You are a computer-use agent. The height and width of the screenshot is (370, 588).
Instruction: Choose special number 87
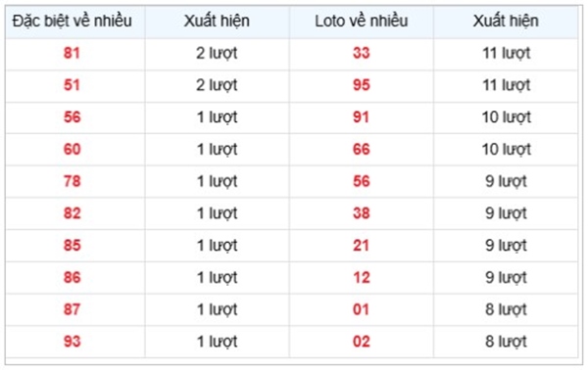click(72, 309)
